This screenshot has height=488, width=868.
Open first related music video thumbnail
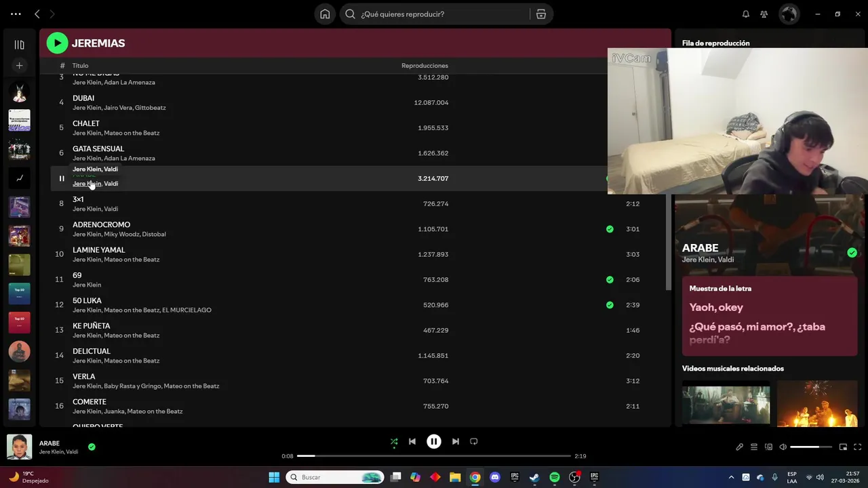point(726,404)
